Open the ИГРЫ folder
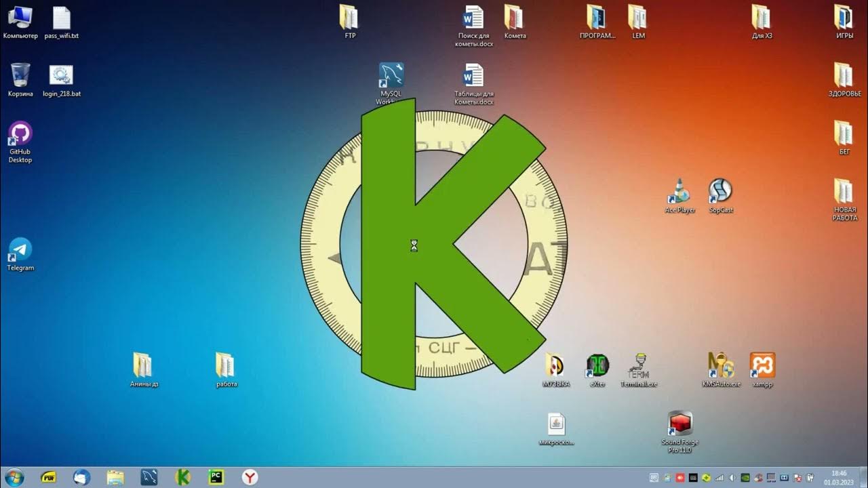 [x=844, y=22]
